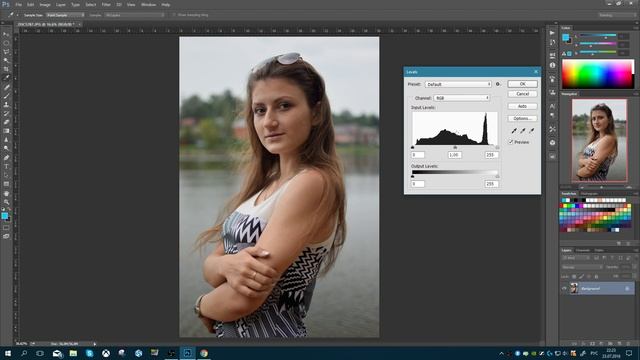Select the Quick Selection tool
The height and width of the screenshot is (360, 640).
click(6, 60)
